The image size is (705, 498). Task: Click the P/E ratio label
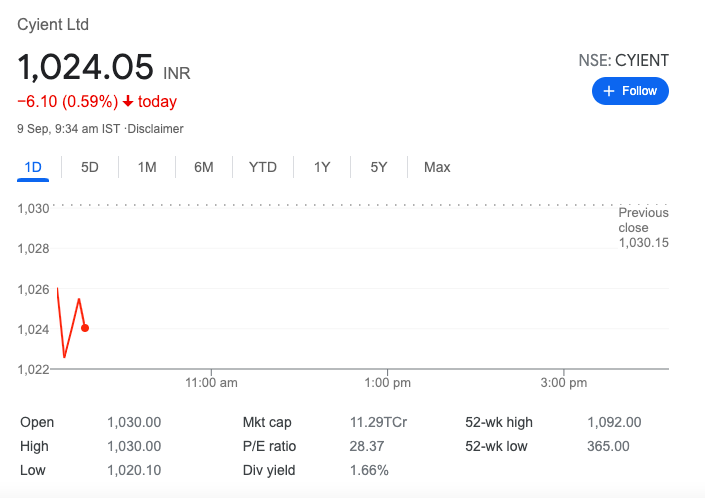269,446
